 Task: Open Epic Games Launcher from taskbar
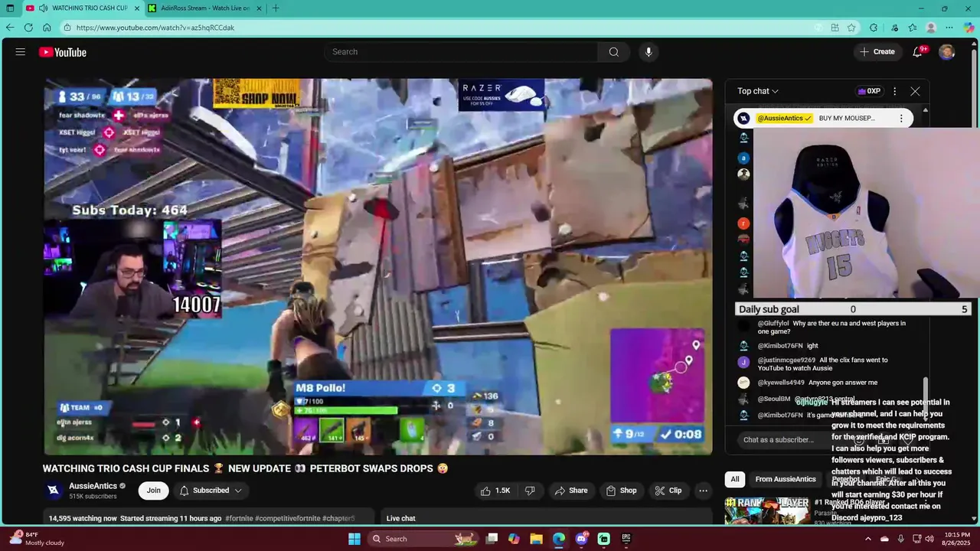pos(626,539)
